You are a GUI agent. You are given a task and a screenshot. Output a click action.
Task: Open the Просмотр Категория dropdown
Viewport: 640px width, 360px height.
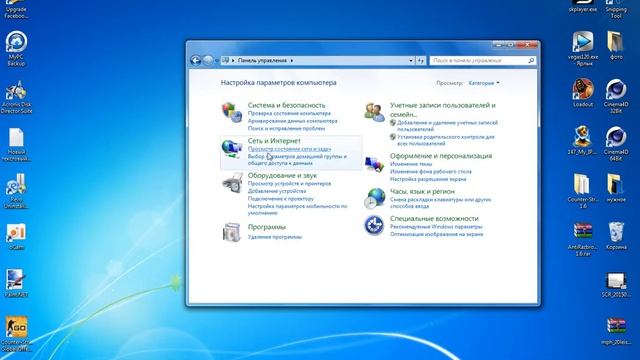click(484, 83)
